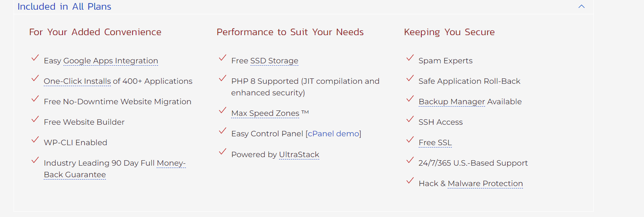Click checkmark icon beside Spam Experts
The width and height of the screenshot is (644, 217).
pos(410,58)
